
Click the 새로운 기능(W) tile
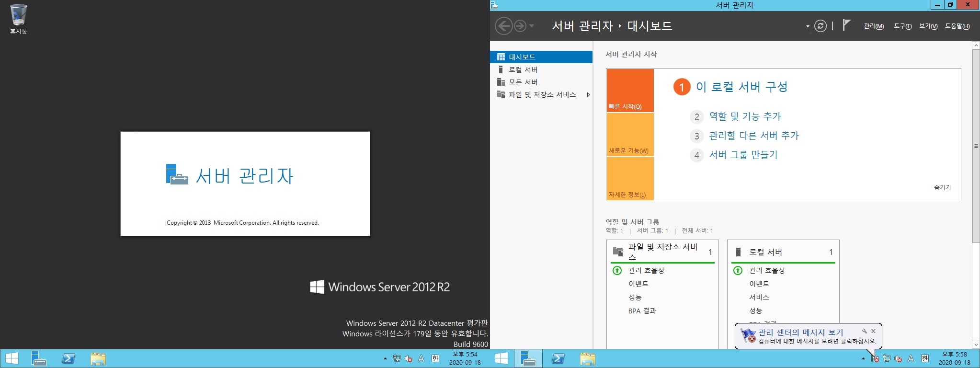pos(630,135)
